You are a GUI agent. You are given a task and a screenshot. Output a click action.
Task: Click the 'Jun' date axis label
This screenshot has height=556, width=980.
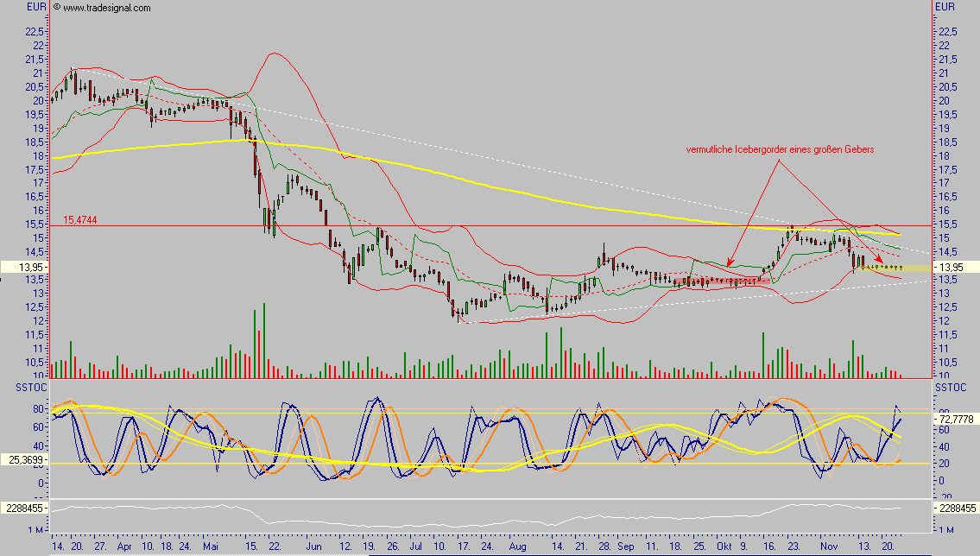313,546
